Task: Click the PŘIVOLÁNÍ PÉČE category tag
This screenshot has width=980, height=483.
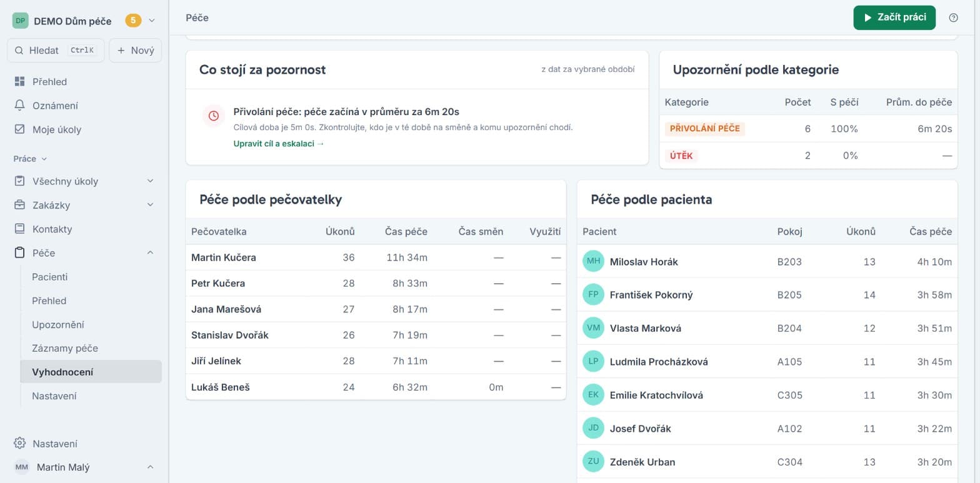Action: 704,129
